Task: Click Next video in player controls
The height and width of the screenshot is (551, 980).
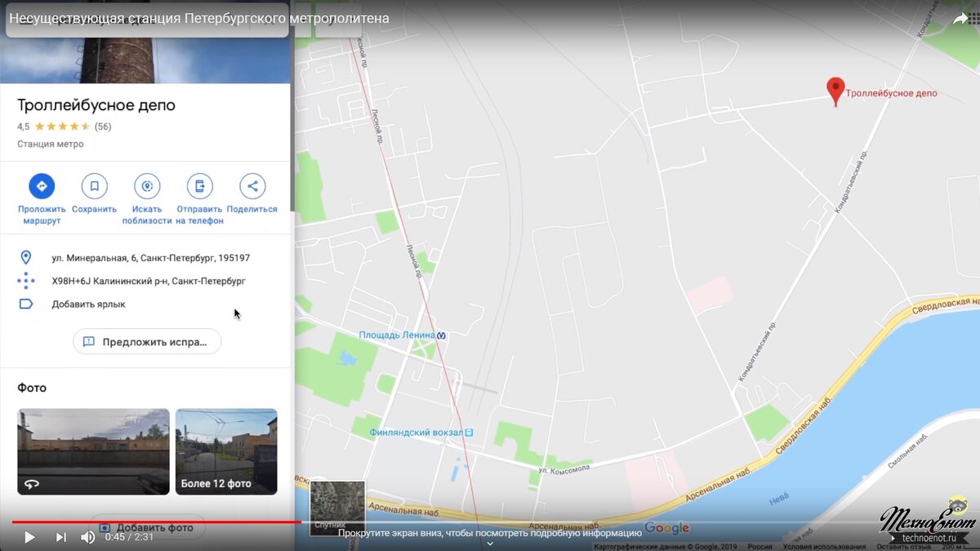Action: [x=60, y=537]
